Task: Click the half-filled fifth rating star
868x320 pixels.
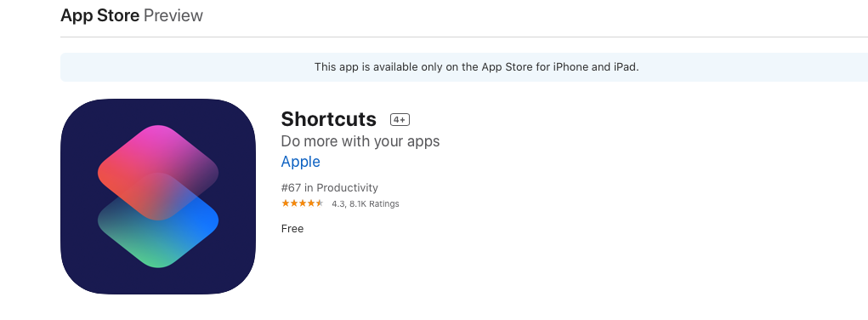Action: (319, 203)
